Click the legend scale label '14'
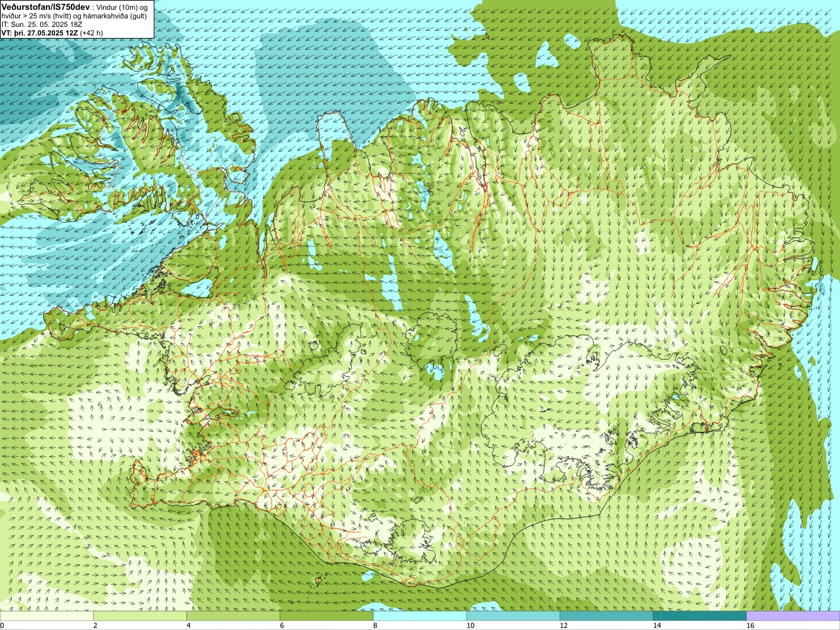The image size is (840, 630). click(x=658, y=625)
